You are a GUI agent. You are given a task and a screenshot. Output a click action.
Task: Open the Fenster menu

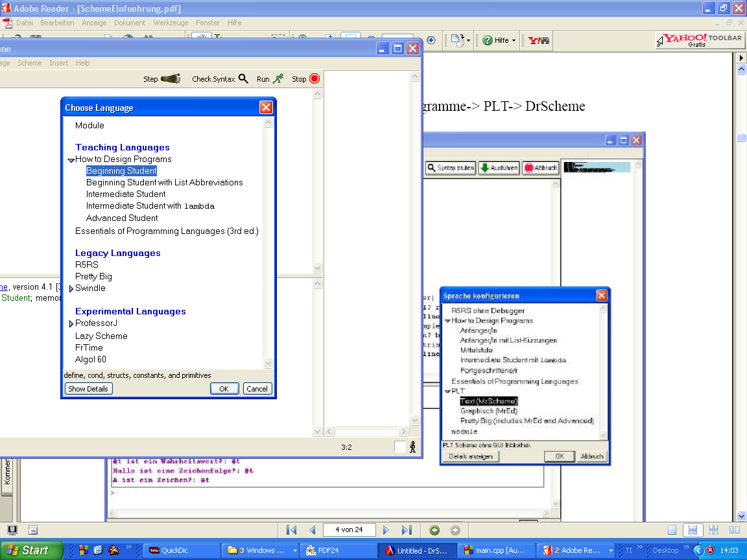pyautogui.click(x=207, y=23)
